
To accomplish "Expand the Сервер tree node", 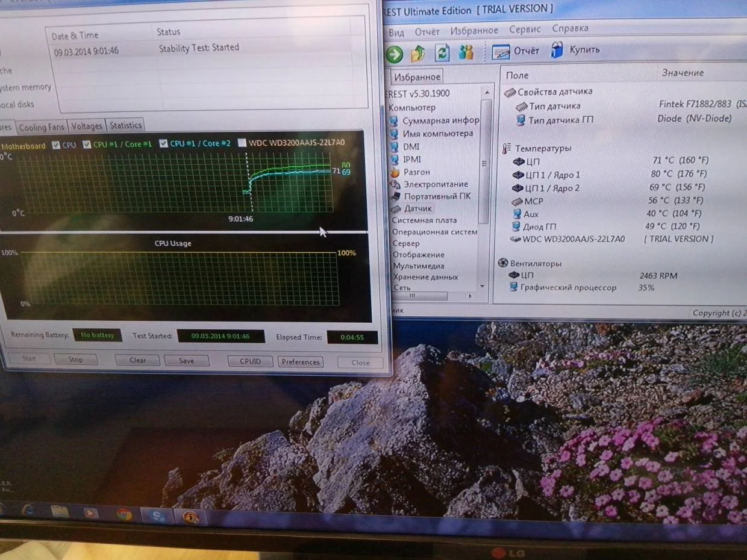I will [405, 243].
